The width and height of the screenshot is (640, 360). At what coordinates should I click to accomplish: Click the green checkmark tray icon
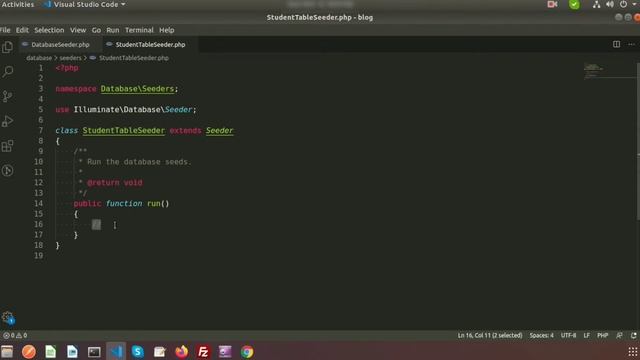(x=574, y=4)
